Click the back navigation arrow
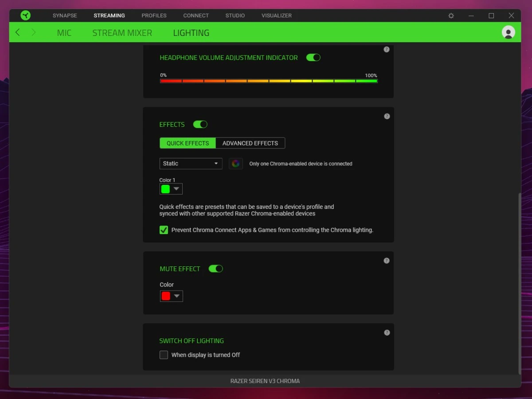Viewport: 532px width, 399px height. (18, 32)
